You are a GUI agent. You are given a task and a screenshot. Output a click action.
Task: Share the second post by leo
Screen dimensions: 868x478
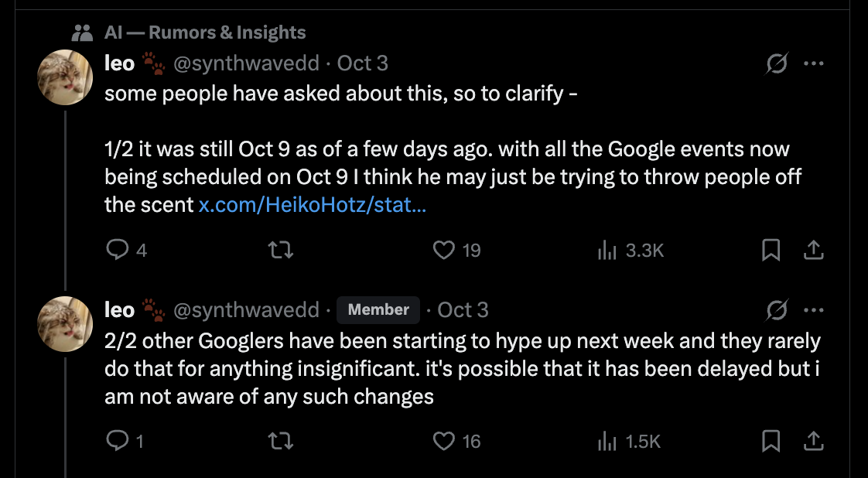[813, 441]
